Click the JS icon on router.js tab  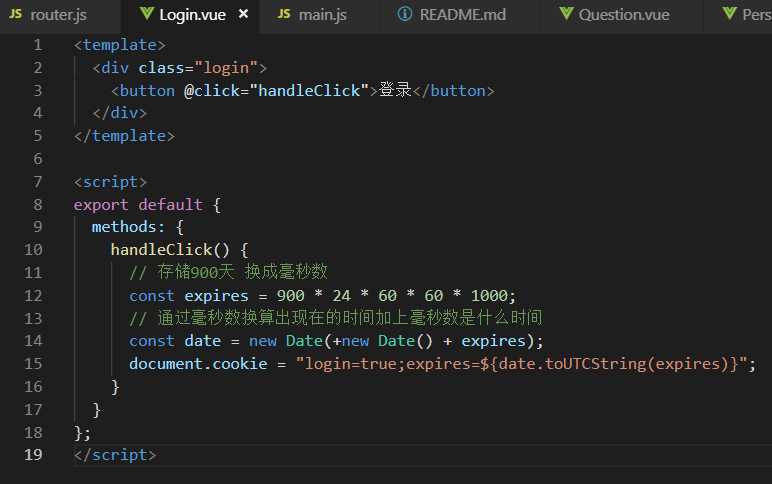(x=16, y=14)
